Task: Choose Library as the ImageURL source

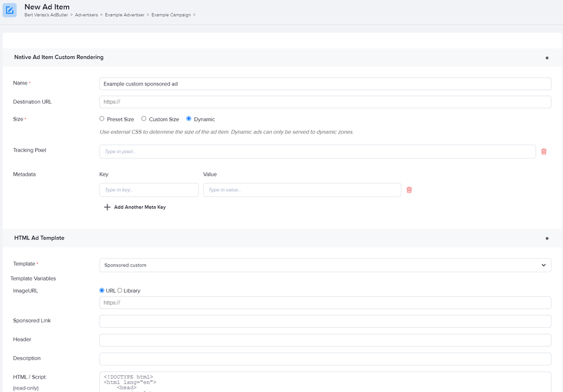Action: [x=120, y=290]
